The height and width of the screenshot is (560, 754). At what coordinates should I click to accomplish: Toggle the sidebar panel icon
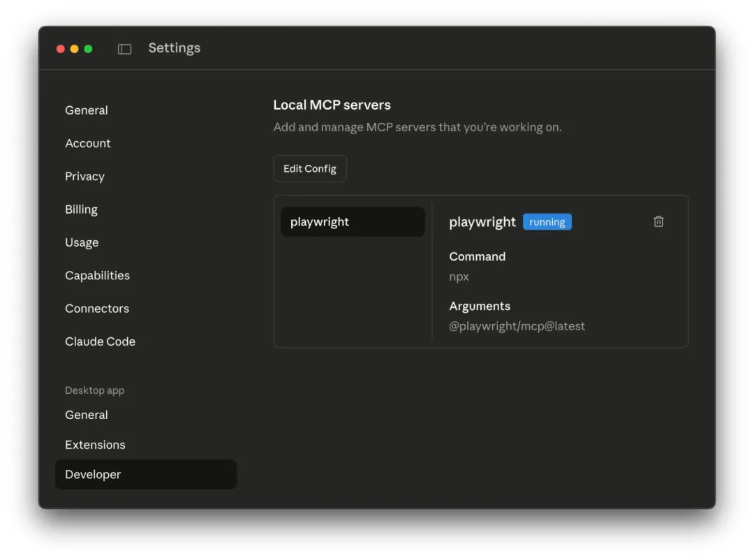(124, 49)
